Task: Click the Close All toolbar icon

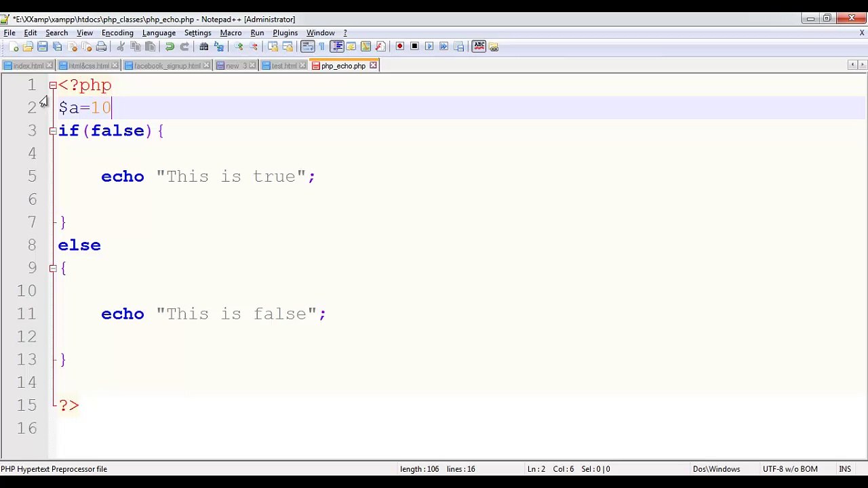Action: click(x=87, y=47)
